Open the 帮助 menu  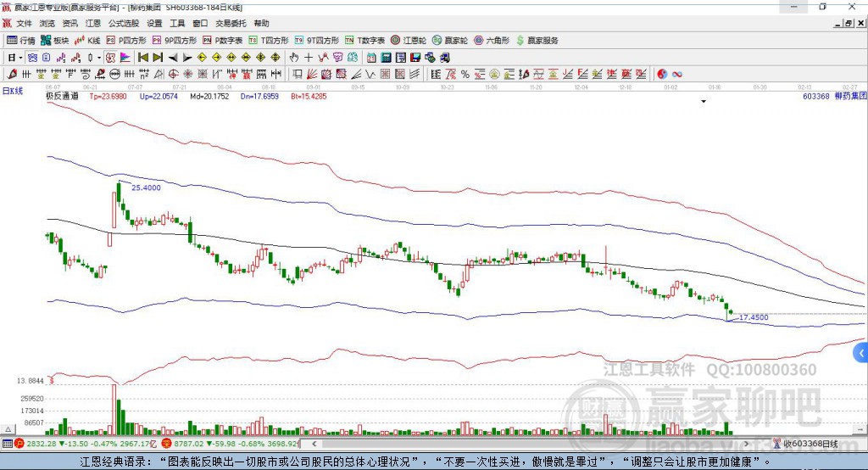tap(261, 23)
